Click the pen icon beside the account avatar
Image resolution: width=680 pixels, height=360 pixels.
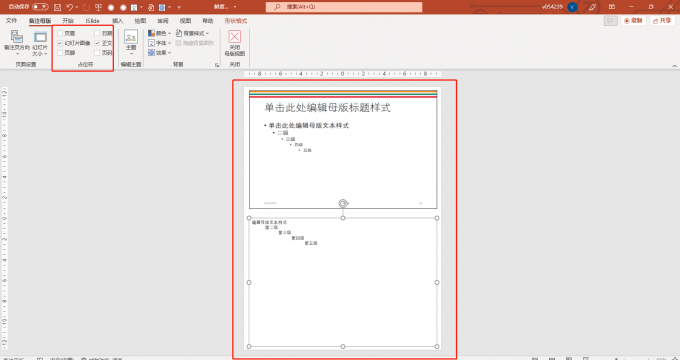tap(592, 7)
